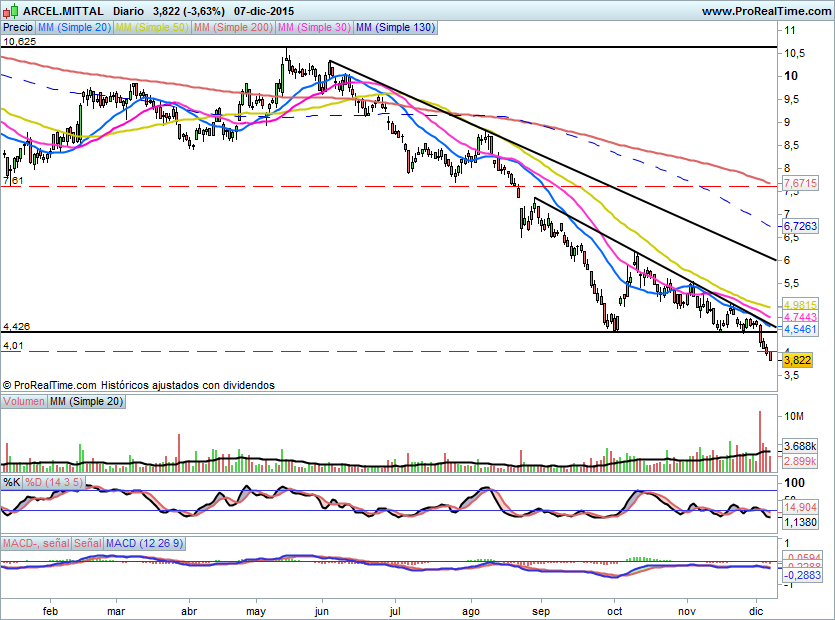Click the 2.899k volume value tag

coord(800,461)
